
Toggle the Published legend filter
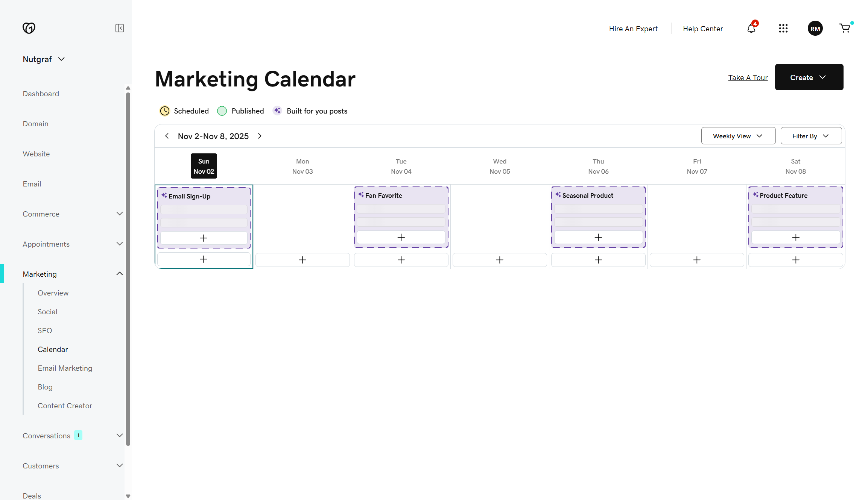241,111
